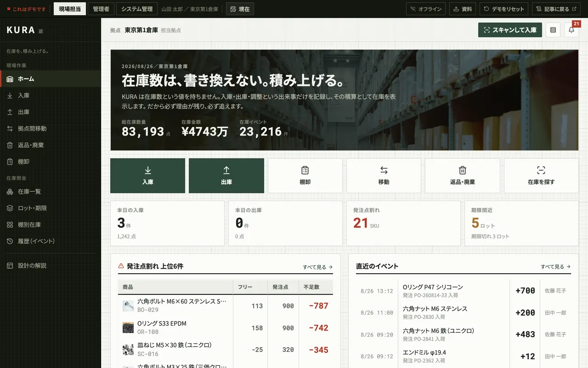This screenshot has width=588, height=368.
Task: Select the 棚卸 quick action tile
Action: click(305, 176)
